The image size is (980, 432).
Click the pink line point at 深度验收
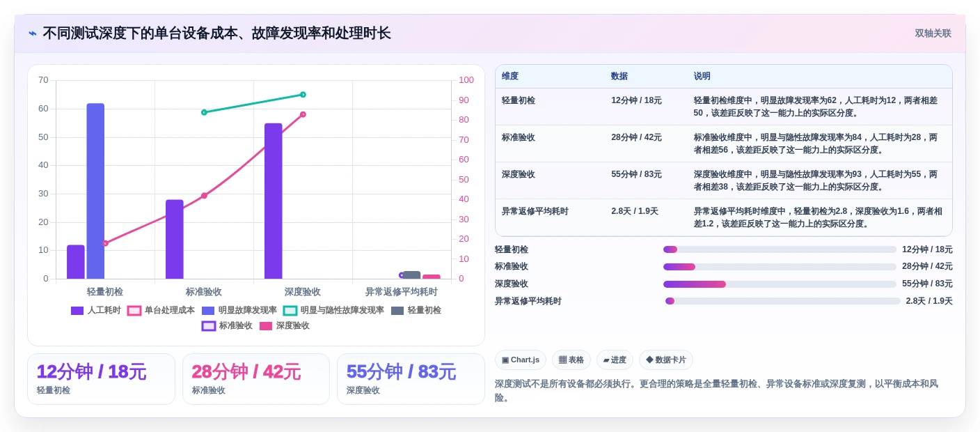(303, 114)
